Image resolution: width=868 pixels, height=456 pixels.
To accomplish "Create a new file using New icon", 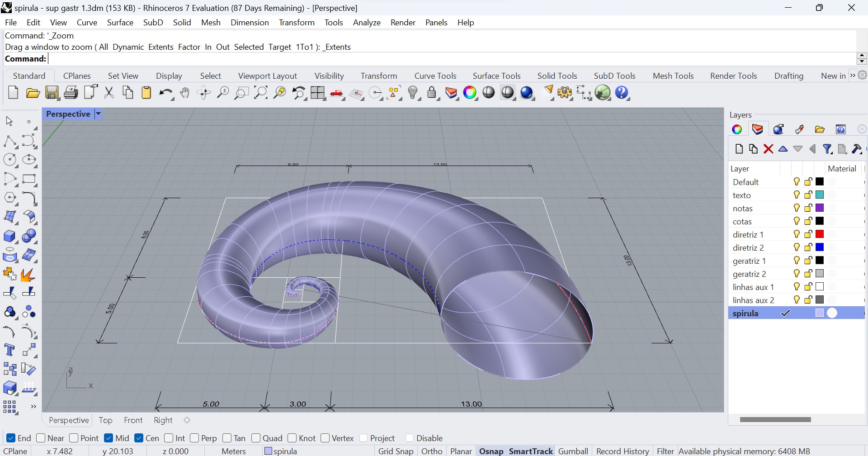I will (13, 93).
